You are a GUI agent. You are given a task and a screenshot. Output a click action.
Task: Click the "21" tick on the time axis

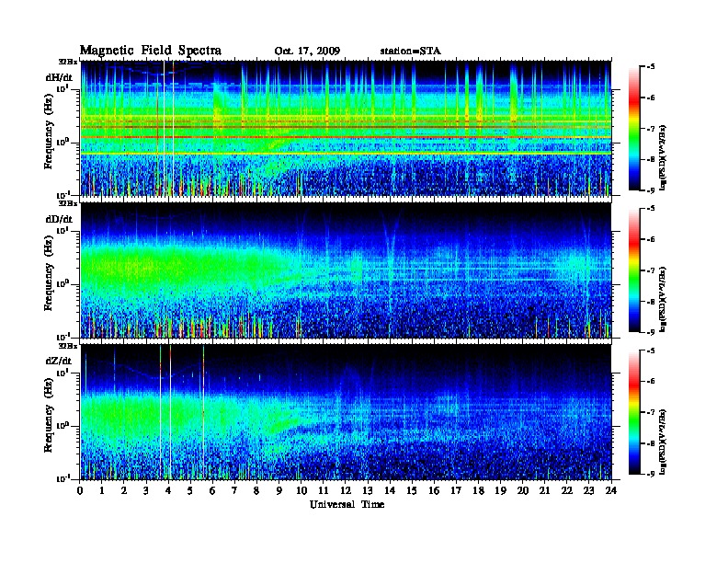(544, 490)
